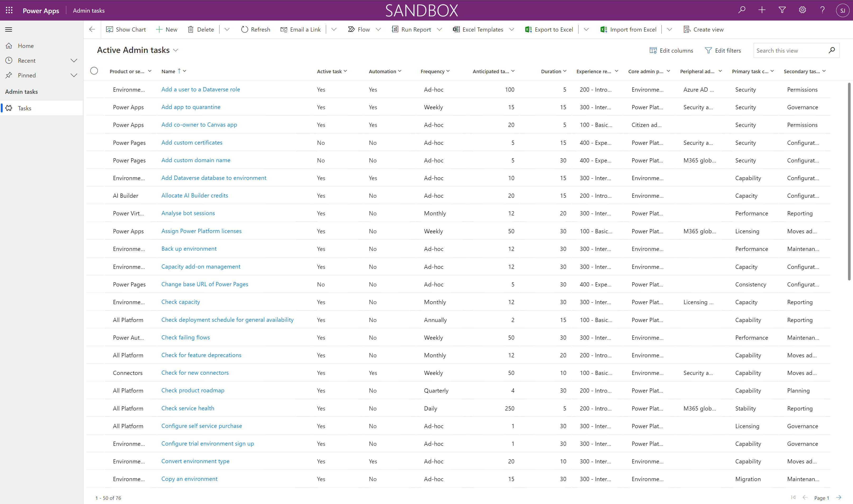Select the Tasks tree item
853x504 pixels.
(24, 108)
